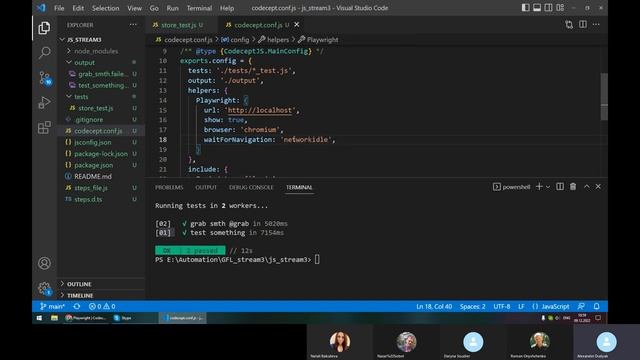This screenshot has height=360, width=640.
Task: Add a new terminal with plus icon
Action: [x=539, y=187]
